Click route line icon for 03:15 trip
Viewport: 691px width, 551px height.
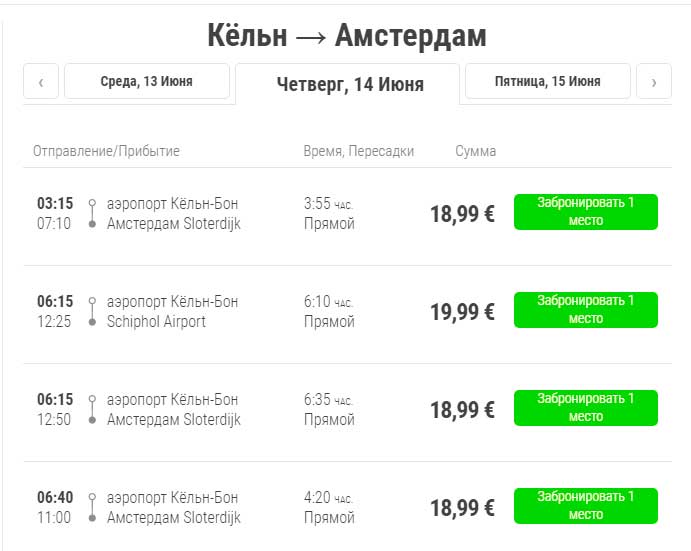tap(92, 213)
